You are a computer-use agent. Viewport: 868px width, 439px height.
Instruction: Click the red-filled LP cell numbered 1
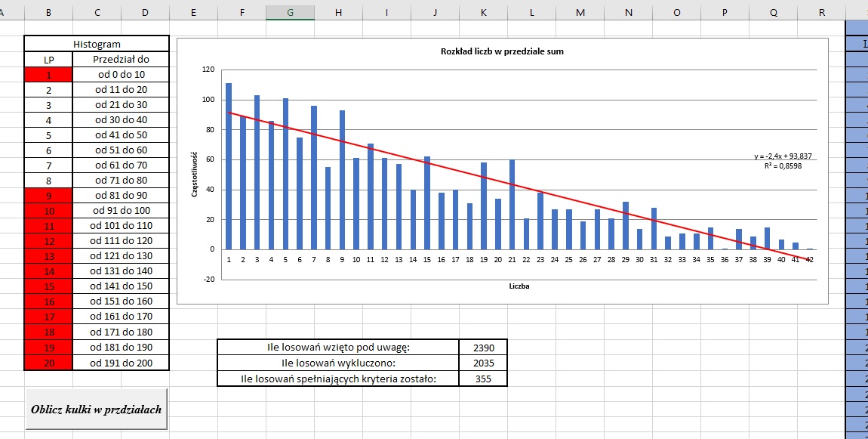click(48, 75)
